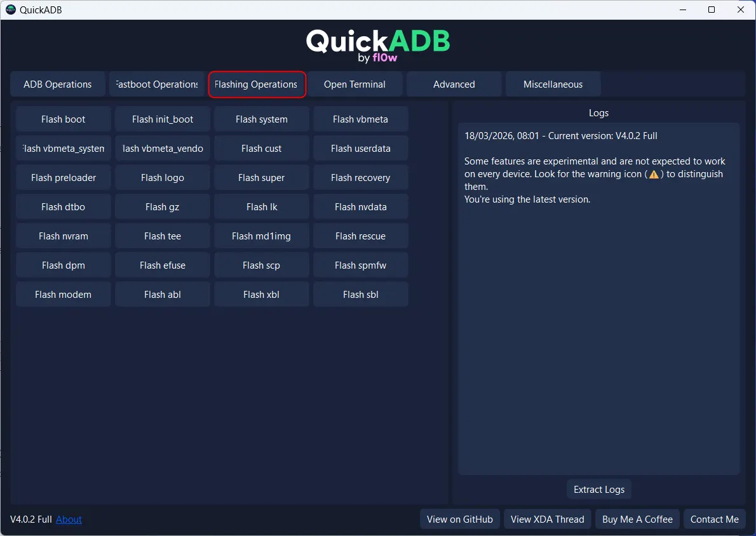Click Extract Logs button
Viewport: 756px width, 536px height.
[598, 490]
